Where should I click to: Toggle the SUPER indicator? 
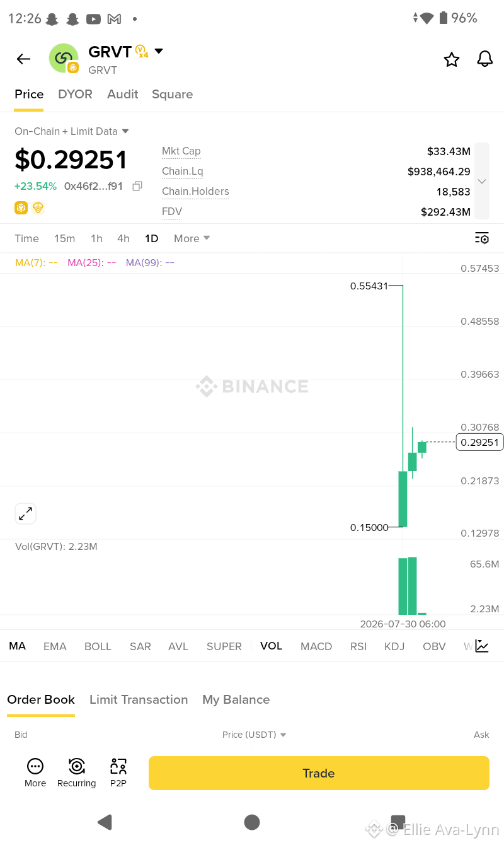224,646
